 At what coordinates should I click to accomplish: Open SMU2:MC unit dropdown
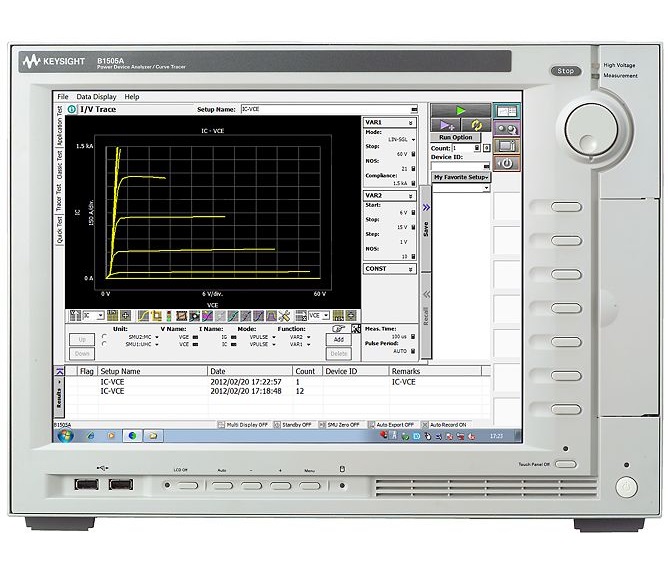pyautogui.click(x=157, y=337)
